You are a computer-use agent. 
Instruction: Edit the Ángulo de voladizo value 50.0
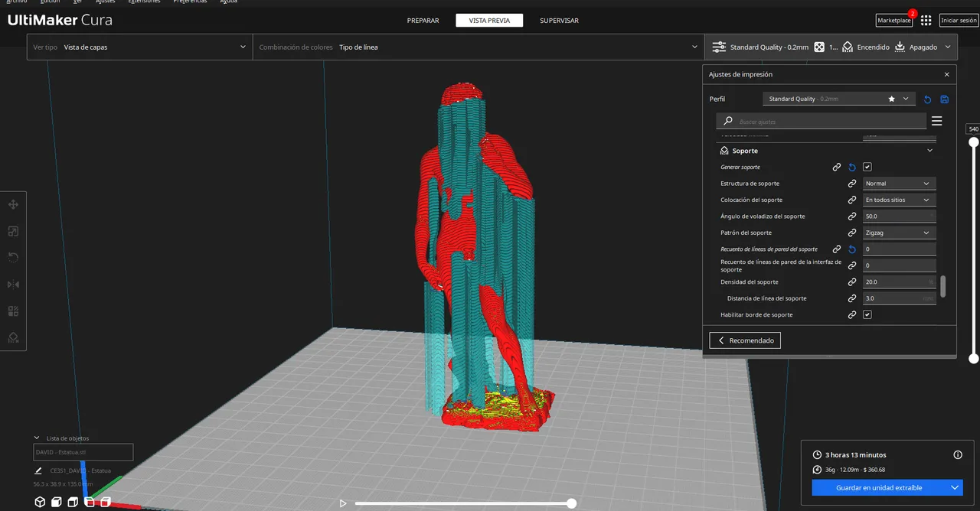[899, 216]
